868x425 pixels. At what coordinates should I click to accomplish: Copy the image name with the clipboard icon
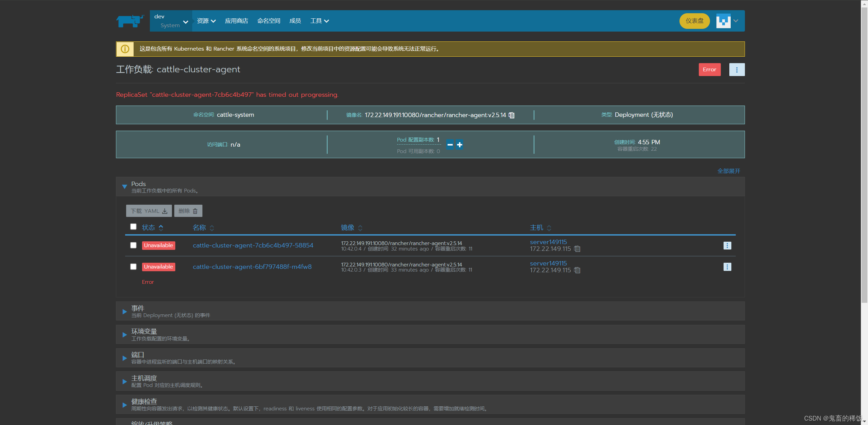coord(512,115)
